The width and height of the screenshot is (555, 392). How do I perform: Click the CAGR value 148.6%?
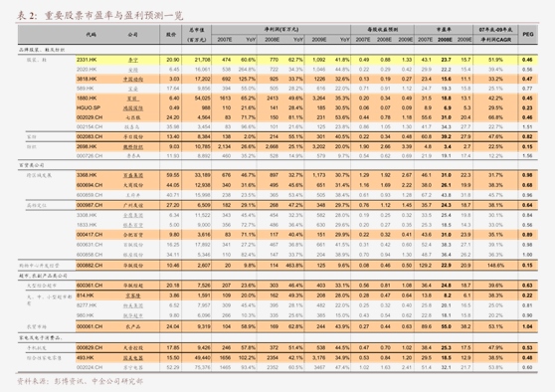tap(495, 265)
